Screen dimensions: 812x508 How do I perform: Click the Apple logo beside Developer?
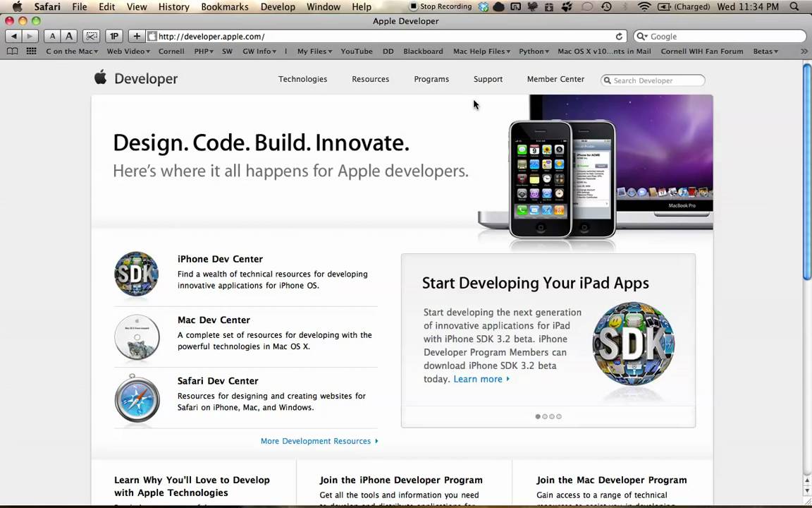[x=101, y=77]
